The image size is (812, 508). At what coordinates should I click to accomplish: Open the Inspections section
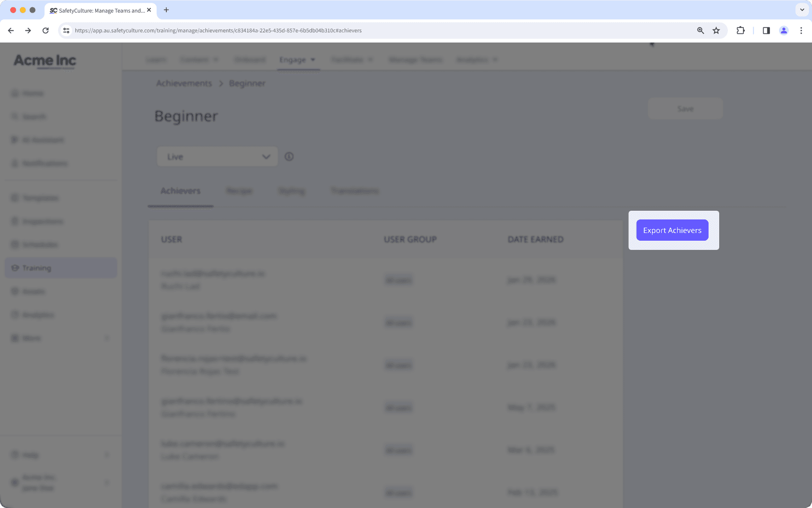pos(43,221)
